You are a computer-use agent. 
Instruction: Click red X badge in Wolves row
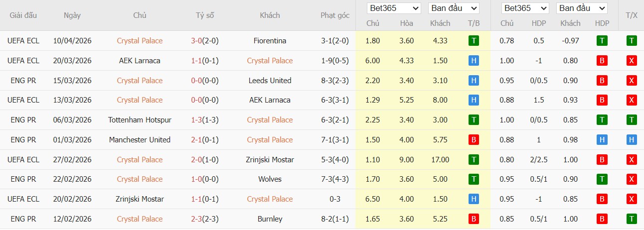tap(632, 179)
